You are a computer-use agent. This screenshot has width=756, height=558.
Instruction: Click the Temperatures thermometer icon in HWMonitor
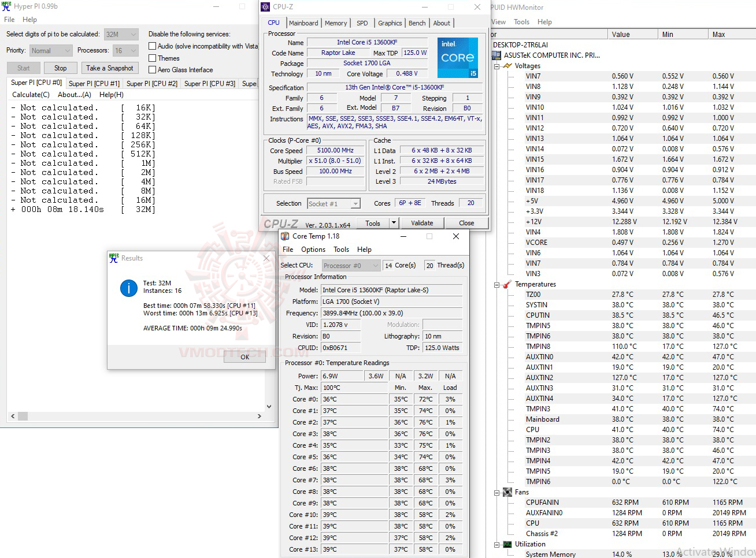tap(507, 284)
